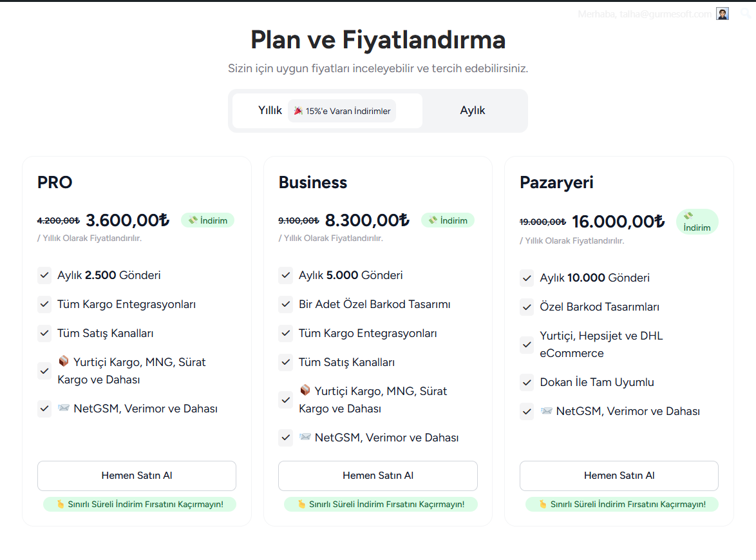Screen dimensions: 756x560
Task: Switch to Yıllık billing tab
Action: (270, 111)
